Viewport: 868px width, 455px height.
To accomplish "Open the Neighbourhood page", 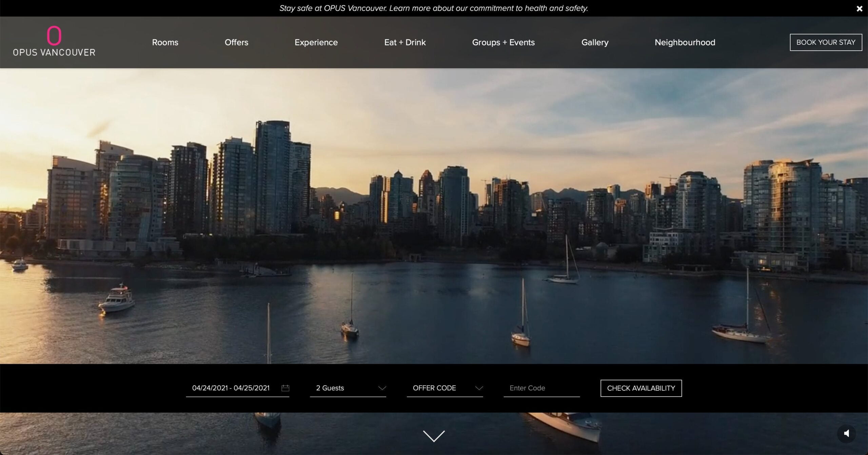I will 685,42.
